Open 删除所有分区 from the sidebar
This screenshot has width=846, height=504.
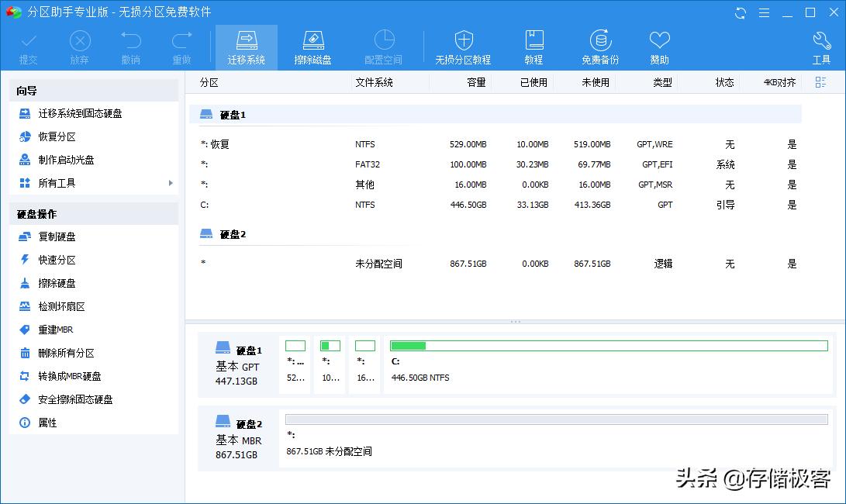coord(67,353)
